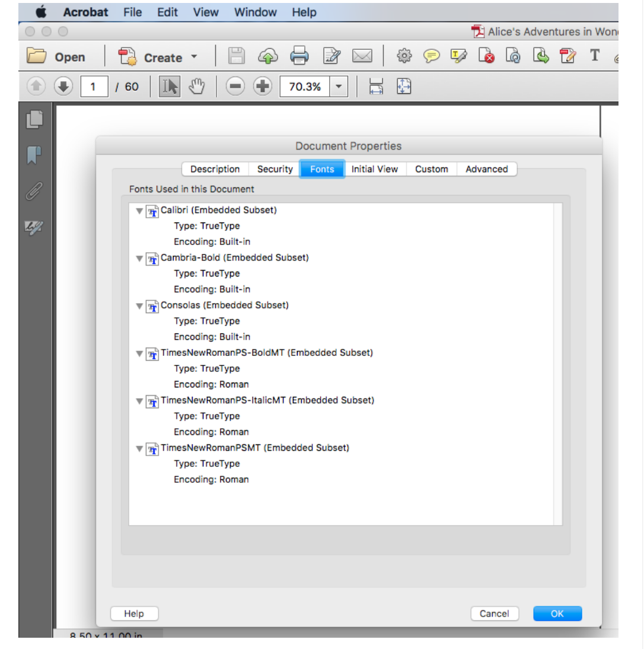Open the signatures sidebar panel

coord(34,227)
